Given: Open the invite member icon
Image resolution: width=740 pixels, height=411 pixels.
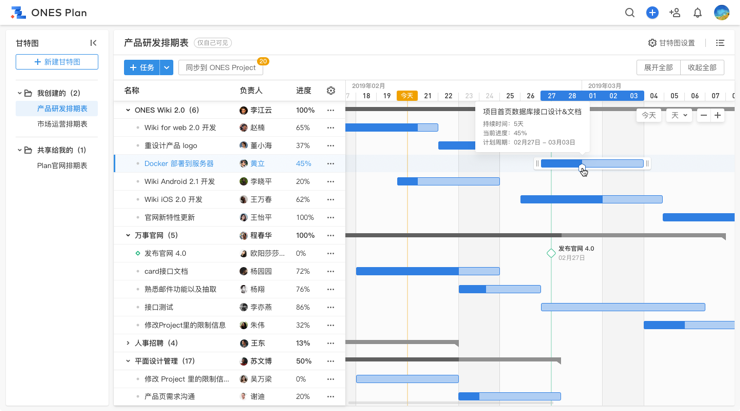Looking at the screenshot, I should tap(675, 13).
